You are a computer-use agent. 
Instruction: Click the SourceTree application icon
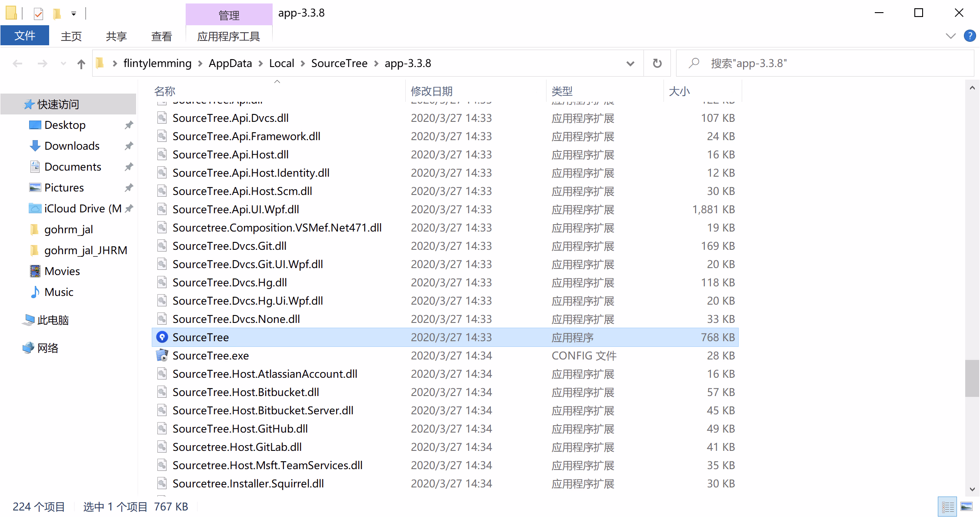162,337
